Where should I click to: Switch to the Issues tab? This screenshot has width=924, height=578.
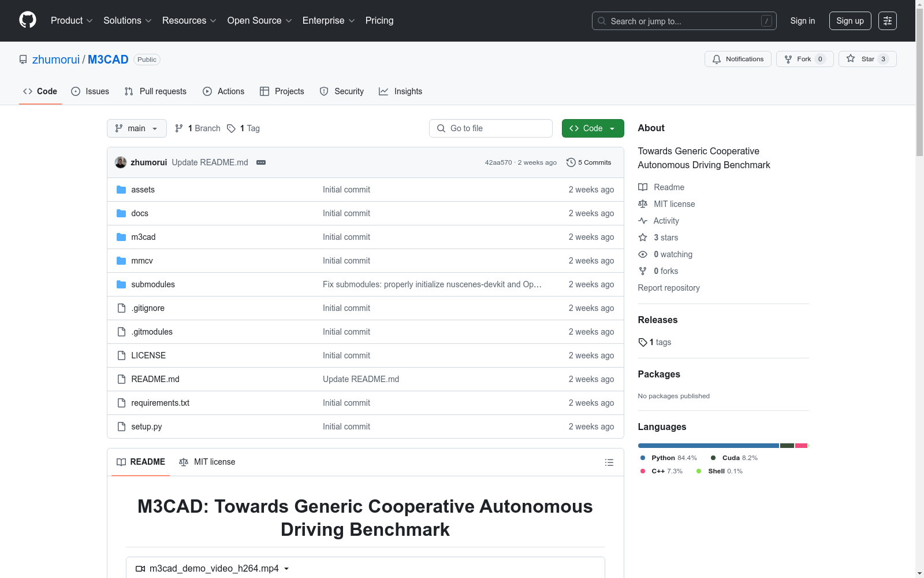[90, 91]
